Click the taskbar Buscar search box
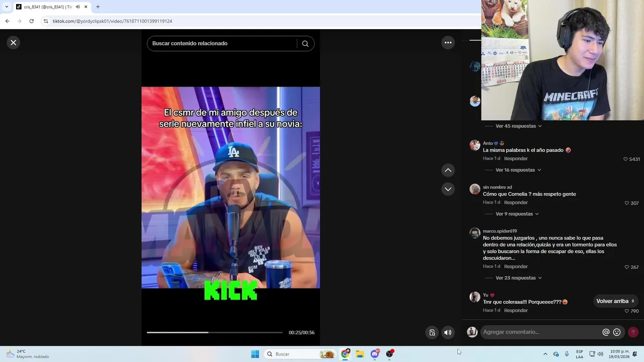 (x=300, y=354)
